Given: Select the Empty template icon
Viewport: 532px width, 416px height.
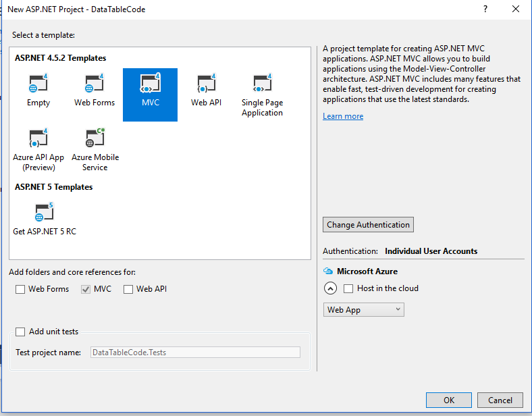Looking at the screenshot, I should [x=38, y=84].
